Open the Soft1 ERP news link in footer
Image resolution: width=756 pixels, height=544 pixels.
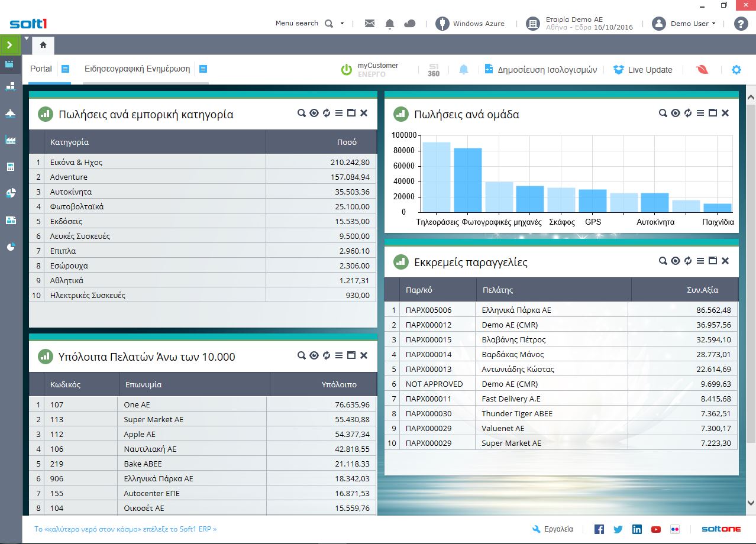(125, 529)
